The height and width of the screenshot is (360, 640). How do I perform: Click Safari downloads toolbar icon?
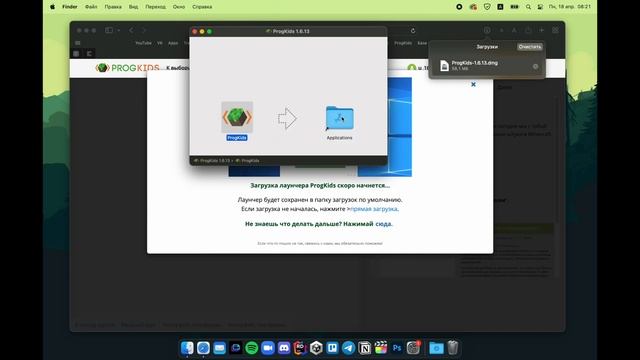coord(487,30)
